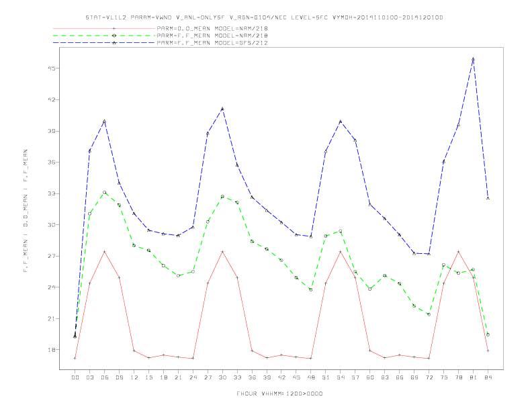Click x-axis forecast hour label 81
The image size is (532, 411).
pyautogui.click(x=474, y=377)
